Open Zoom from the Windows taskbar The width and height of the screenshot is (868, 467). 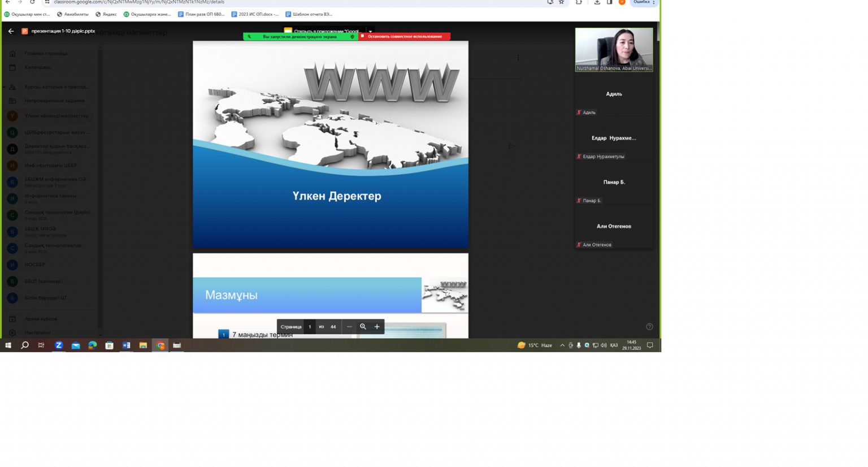point(58,345)
